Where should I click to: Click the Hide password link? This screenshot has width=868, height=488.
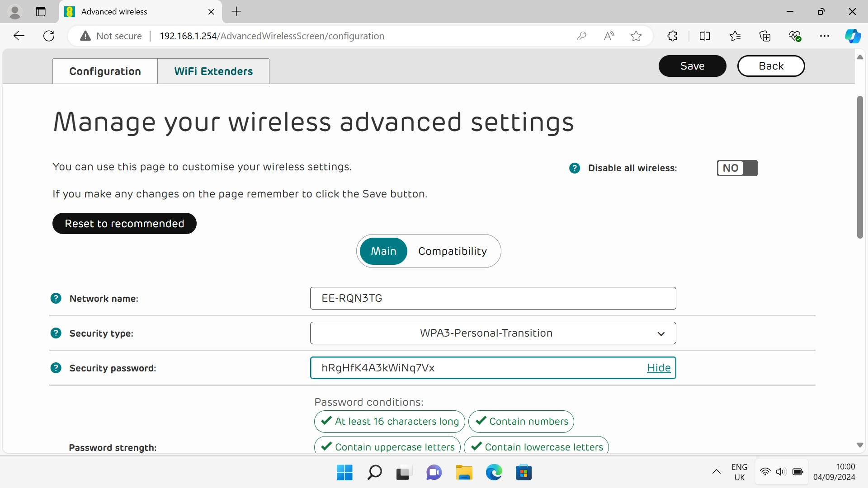point(659,368)
